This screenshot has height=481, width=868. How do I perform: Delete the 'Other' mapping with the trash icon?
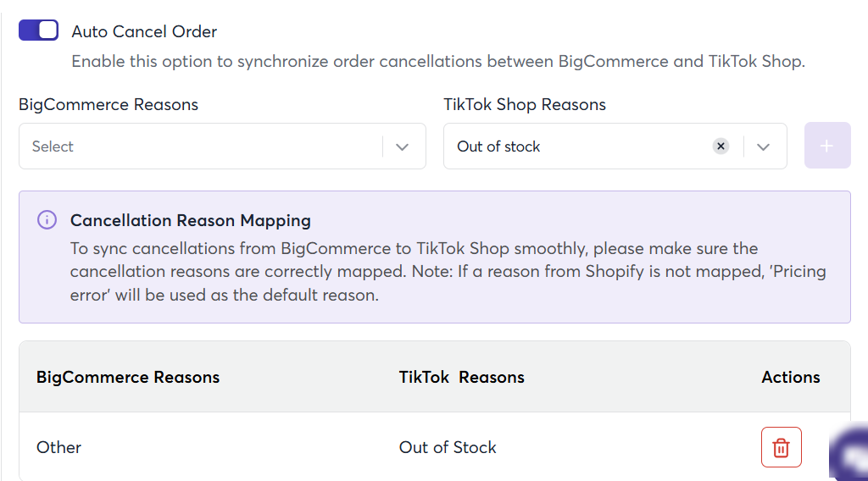(781, 447)
